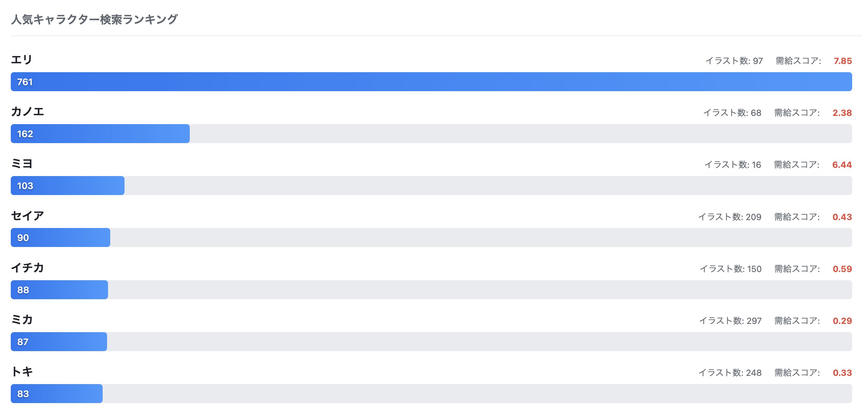Image resolution: width=868 pixels, height=411 pixels.
Task: Click セイア's イラスト数: 209 label
Action: [730, 217]
